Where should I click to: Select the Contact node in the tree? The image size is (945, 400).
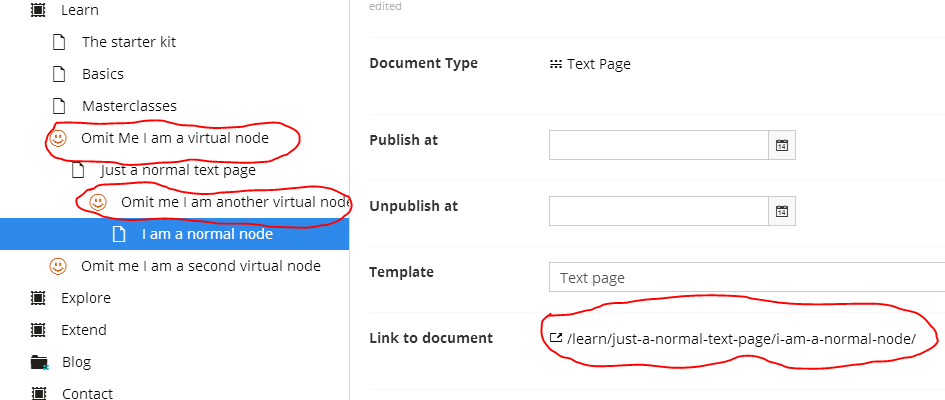pyautogui.click(x=87, y=393)
